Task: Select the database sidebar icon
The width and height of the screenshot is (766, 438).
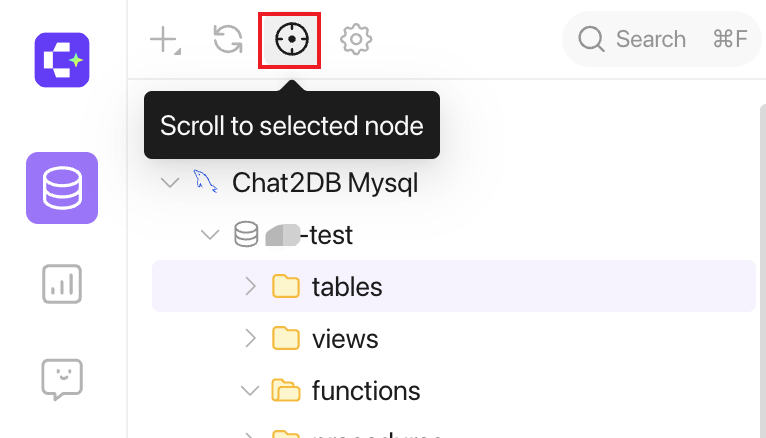Action: click(x=62, y=188)
